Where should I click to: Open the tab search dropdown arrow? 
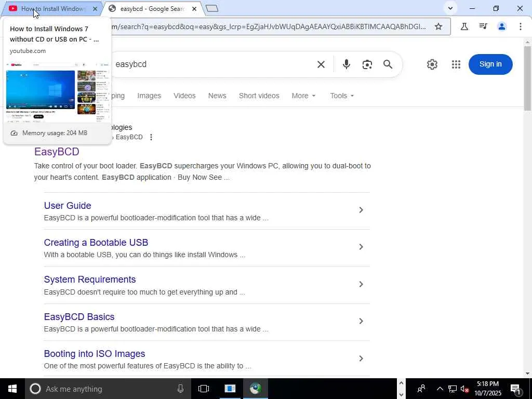(450, 8)
